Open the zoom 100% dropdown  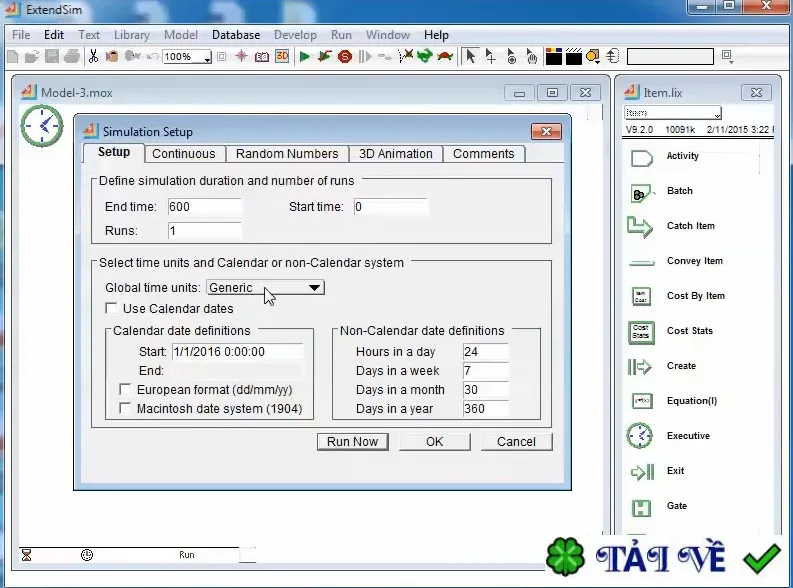tap(187, 57)
